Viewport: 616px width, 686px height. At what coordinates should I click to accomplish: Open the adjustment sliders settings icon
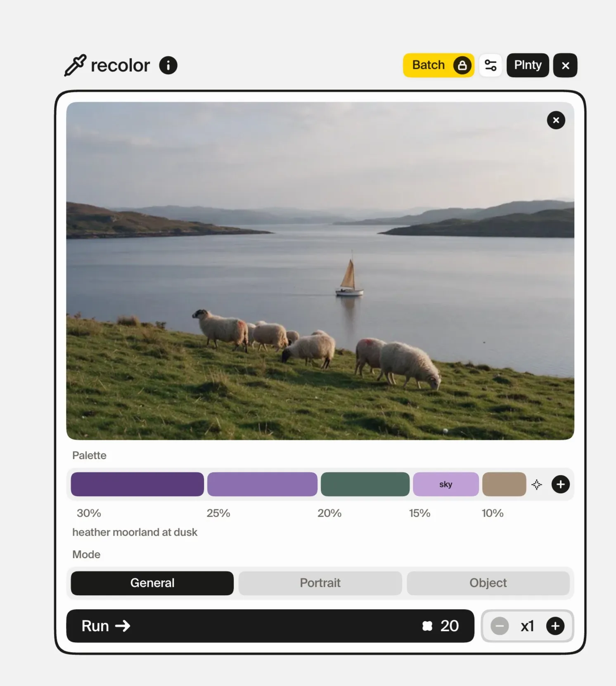pos(490,65)
